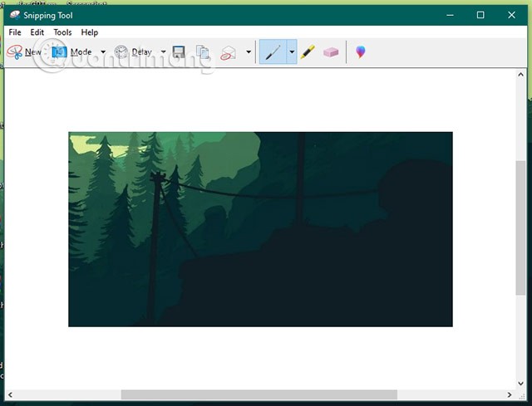Expand the Mode dropdown arrow
Viewport: 532px width, 406px height.
coord(103,51)
